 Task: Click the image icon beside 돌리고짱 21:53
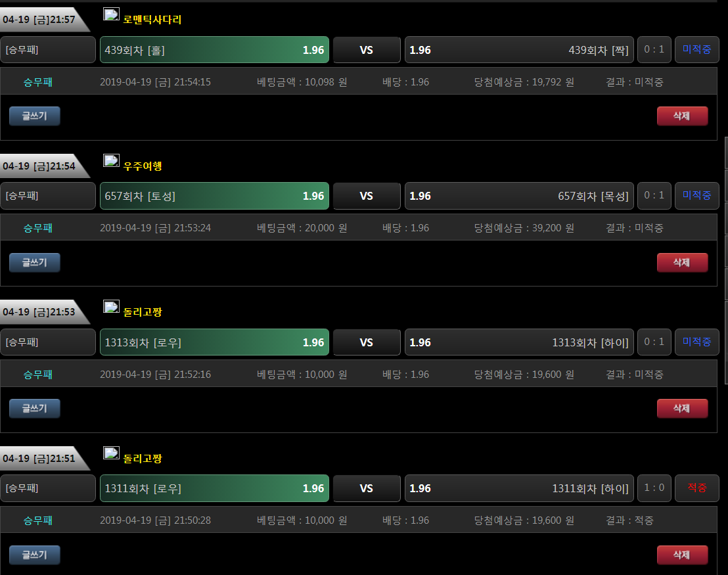click(111, 306)
